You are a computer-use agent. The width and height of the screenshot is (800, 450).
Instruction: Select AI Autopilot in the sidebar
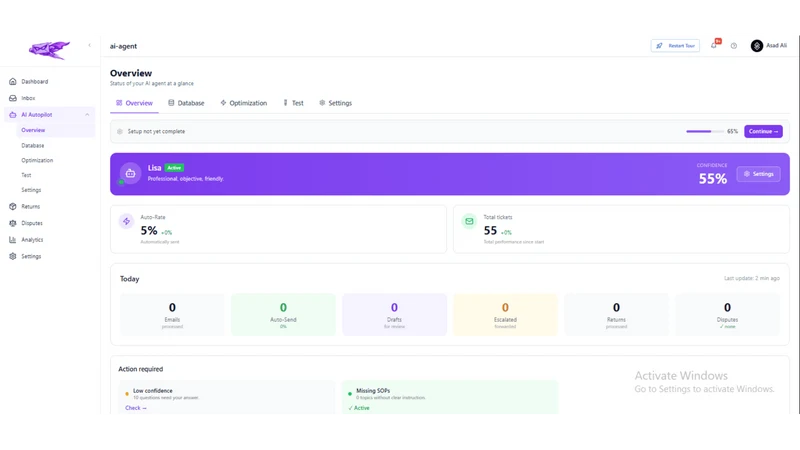tap(49, 115)
